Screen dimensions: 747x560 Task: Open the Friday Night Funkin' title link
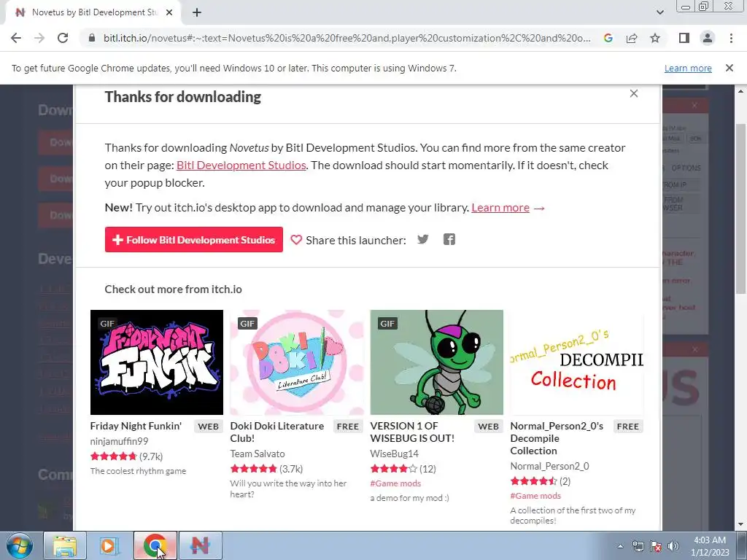tap(136, 426)
